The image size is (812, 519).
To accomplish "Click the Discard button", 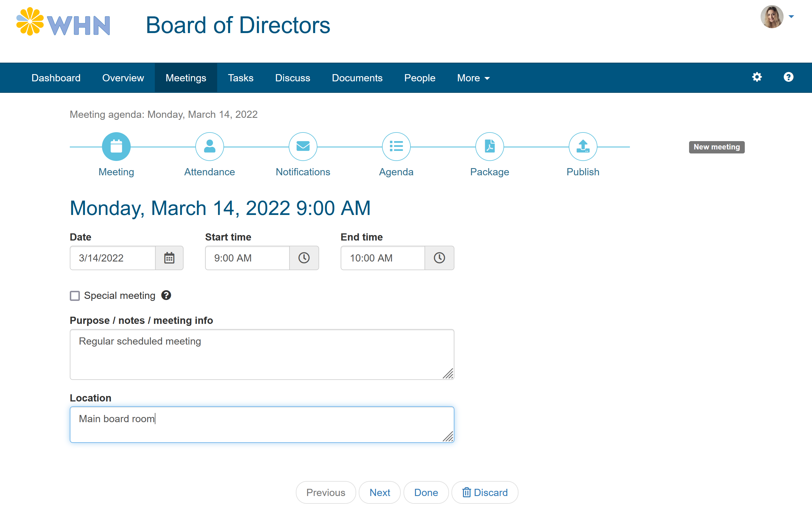I will click(486, 492).
